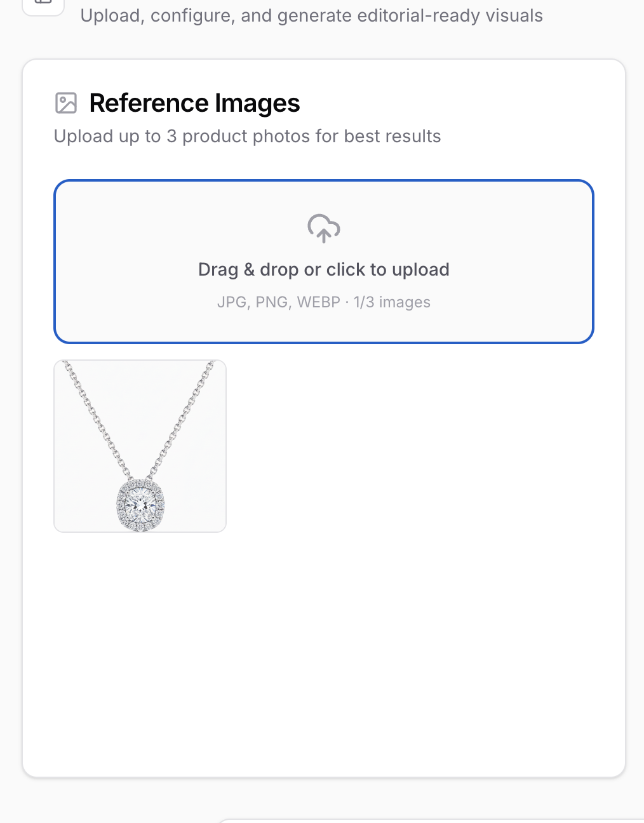The image size is (644, 823).
Task: Click the "Upload, configure, and generate" text
Action: pos(216,15)
